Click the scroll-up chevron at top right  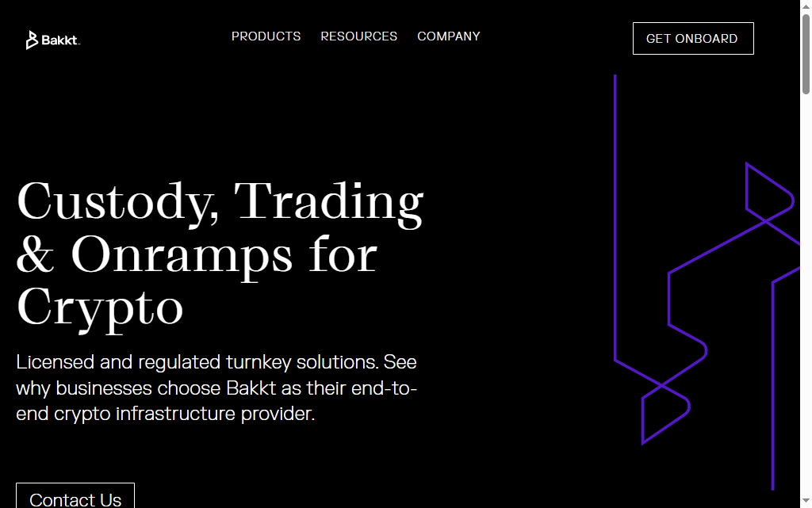click(806, 6)
